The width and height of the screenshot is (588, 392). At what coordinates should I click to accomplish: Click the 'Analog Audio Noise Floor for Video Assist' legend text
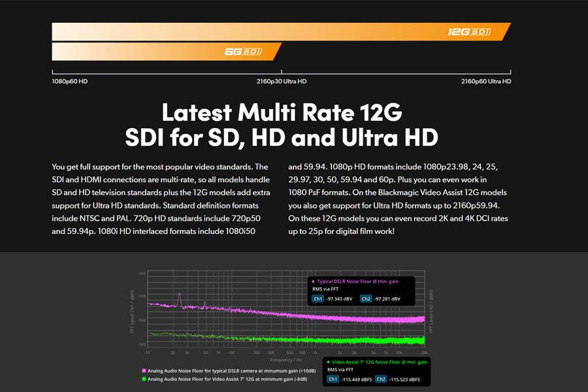227,379
